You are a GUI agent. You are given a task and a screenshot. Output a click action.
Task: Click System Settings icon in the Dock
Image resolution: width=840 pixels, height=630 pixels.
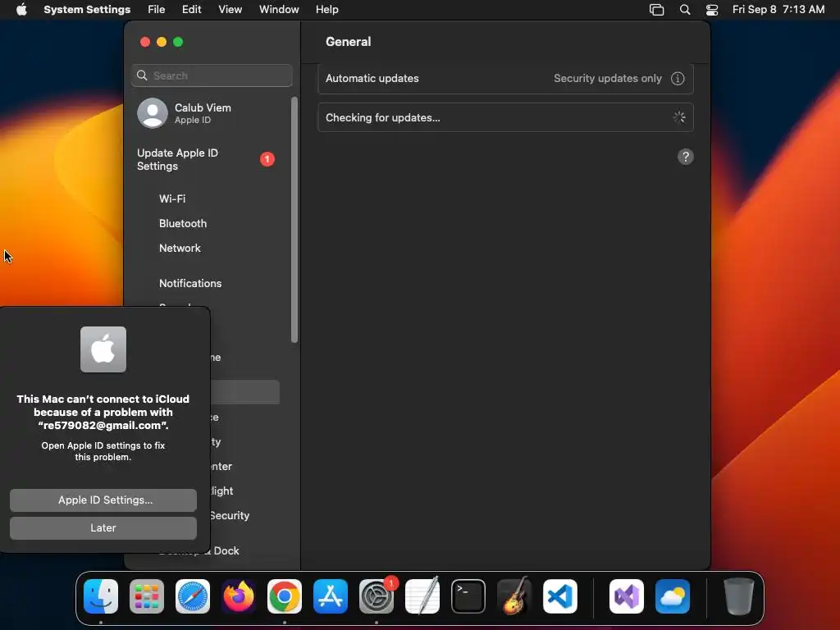pos(376,596)
